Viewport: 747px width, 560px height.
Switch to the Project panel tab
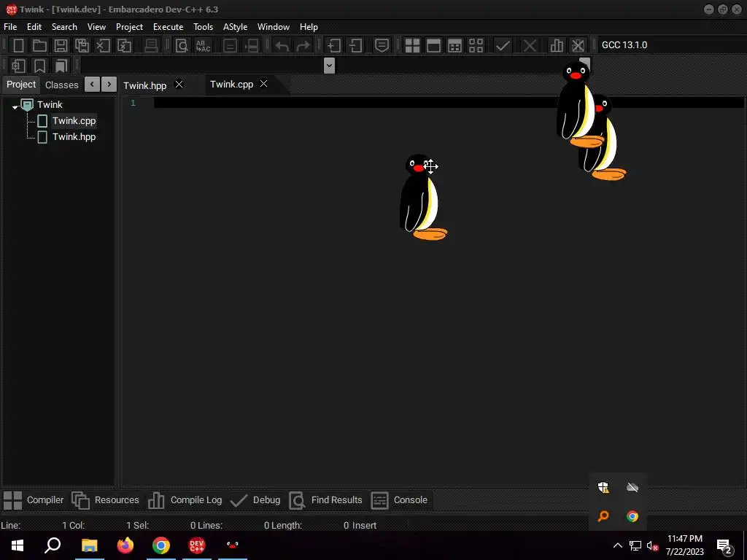(21, 85)
